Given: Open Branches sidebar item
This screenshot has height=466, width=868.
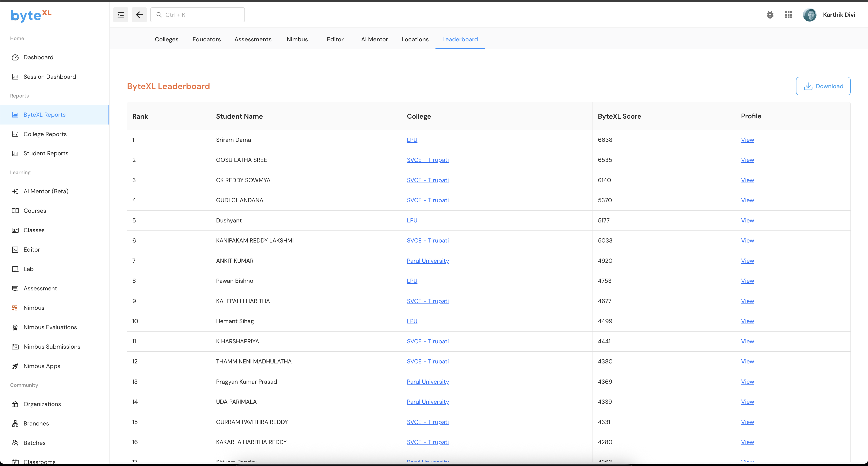Looking at the screenshot, I should point(36,424).
